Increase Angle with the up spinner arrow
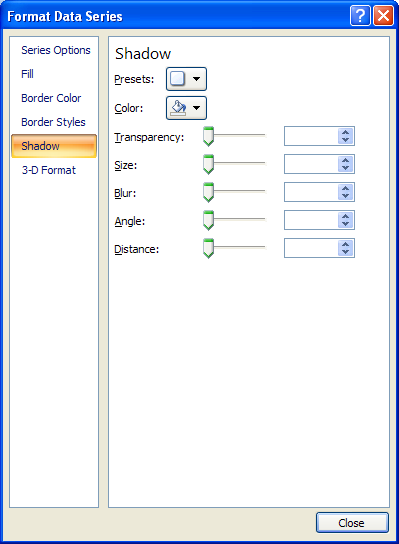Viewport: 399px width, 544px height. 346,216
